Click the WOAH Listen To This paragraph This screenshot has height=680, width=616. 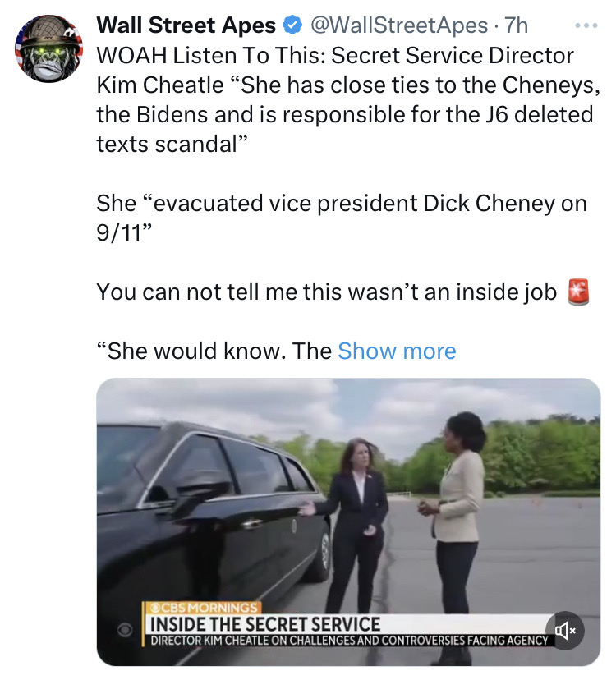[348, 99]
